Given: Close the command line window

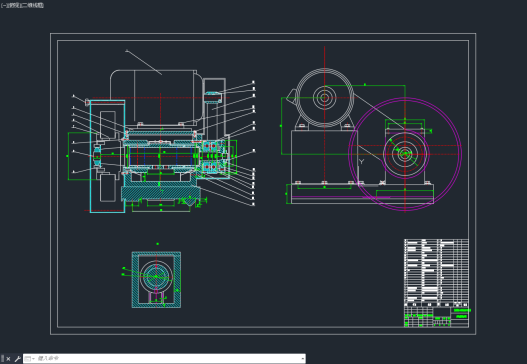Looking at the screenshot, I should (8, 359).
